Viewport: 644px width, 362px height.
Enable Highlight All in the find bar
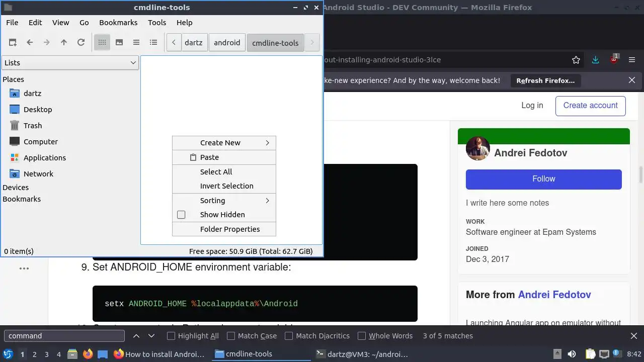coord(171,336)
